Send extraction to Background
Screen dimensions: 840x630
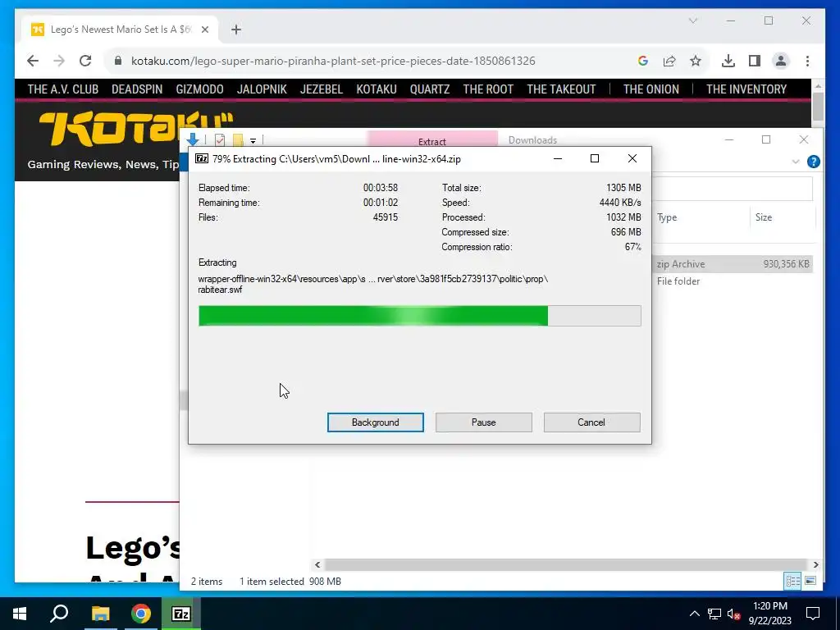click(x=375, y=422)
